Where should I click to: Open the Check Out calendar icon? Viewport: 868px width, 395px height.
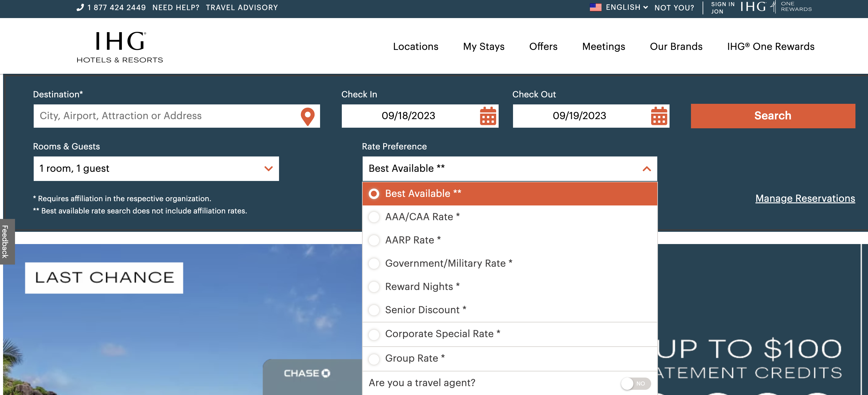(x=659, y=116)
